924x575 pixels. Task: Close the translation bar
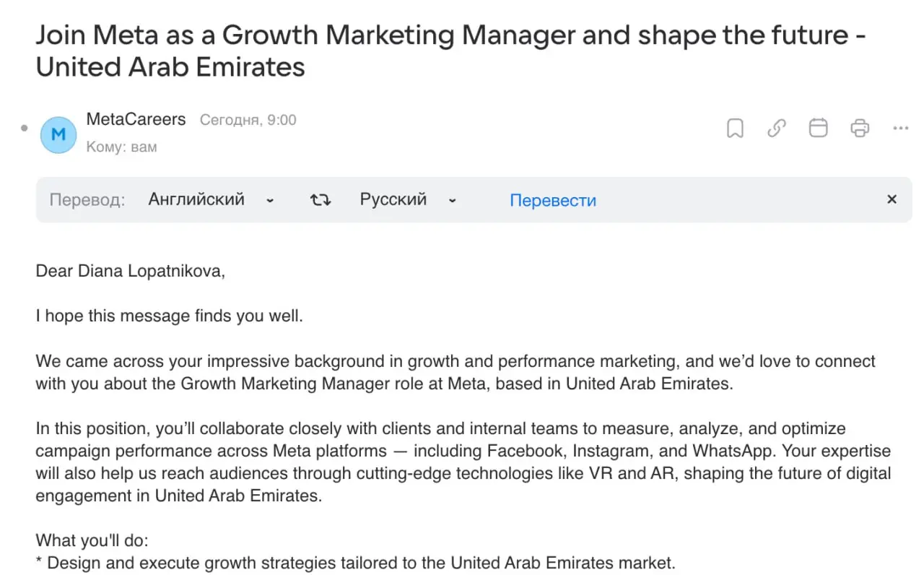point(892,199)
